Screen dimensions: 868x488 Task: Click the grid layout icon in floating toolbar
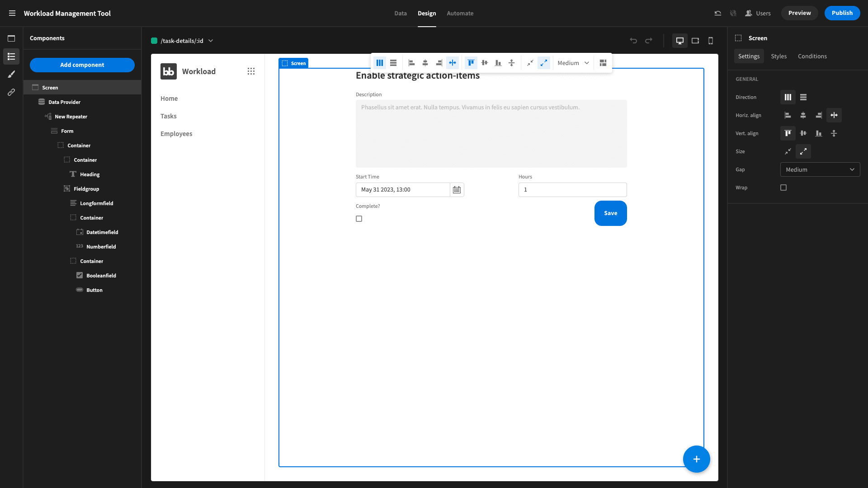click(603, 63)
